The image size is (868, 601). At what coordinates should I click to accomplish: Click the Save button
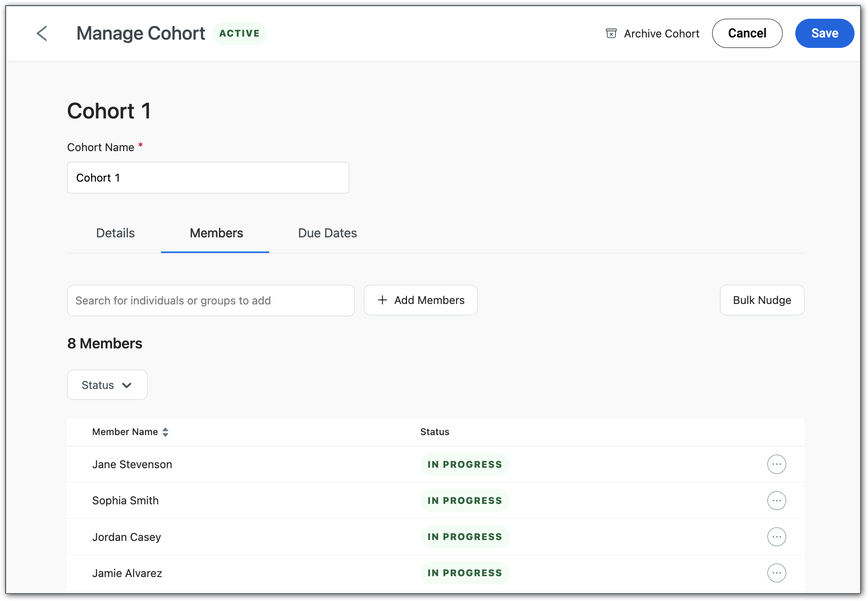point(824,33)
